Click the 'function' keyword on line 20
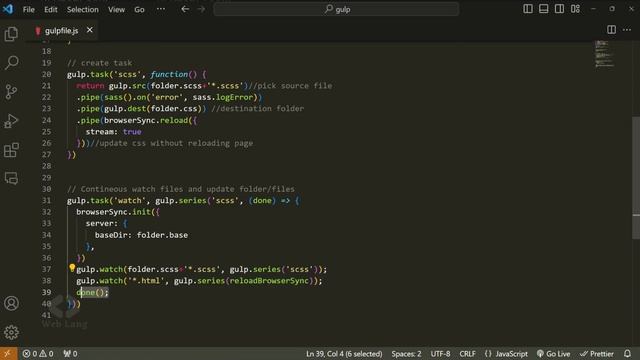 point(169,74)
